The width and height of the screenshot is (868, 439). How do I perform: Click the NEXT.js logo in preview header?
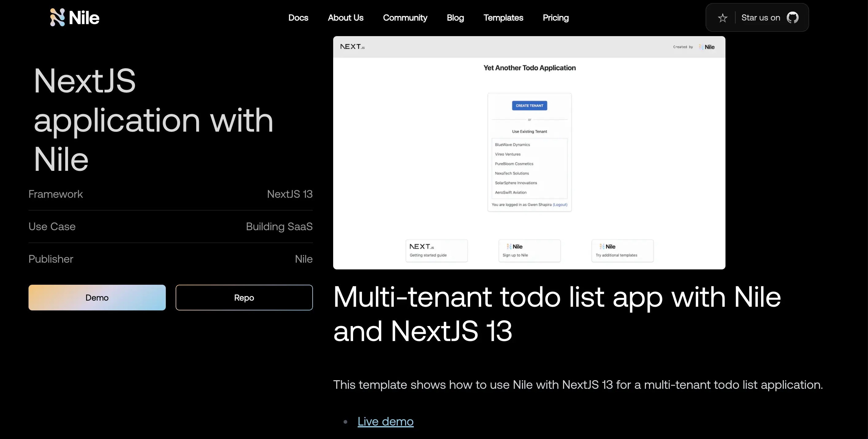click(x=352, y=47)
